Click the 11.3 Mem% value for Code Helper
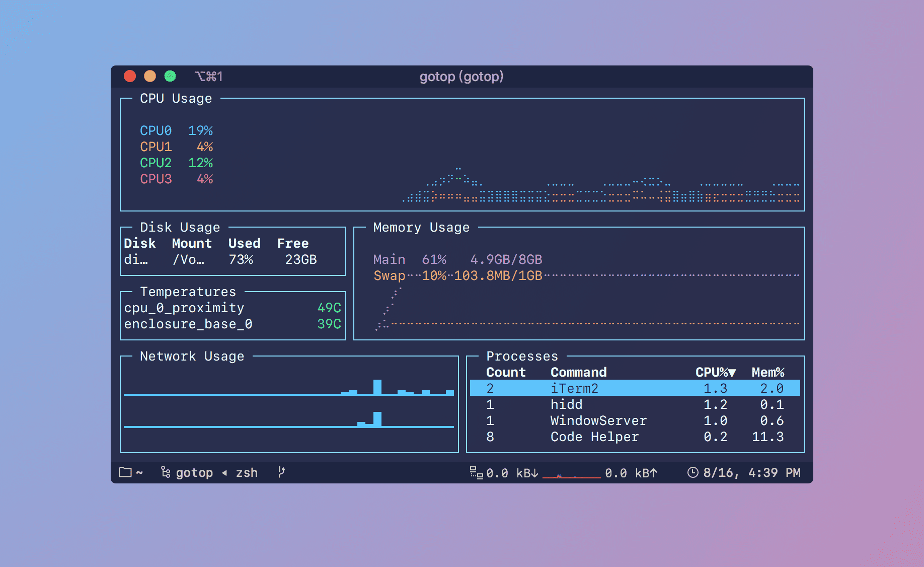Image resolution: width=924 pixels, height=567 pixels. click(768, 437)
